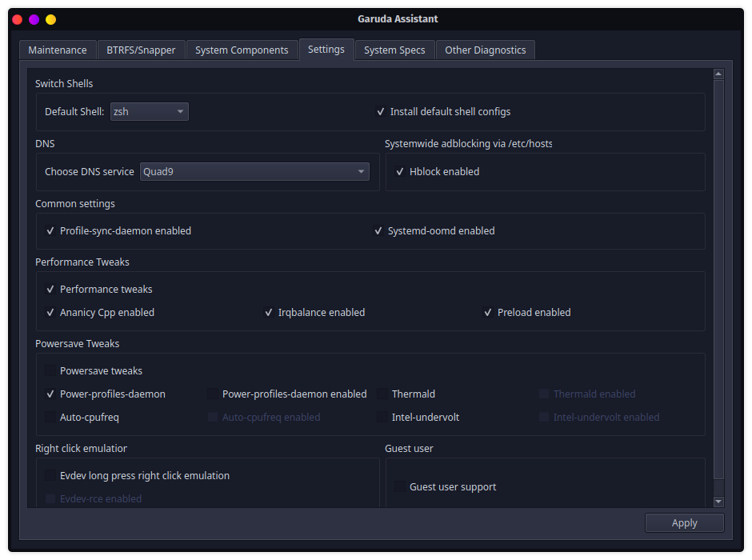Switch to the System Components tab
Image resolution: width=752 pixels, height=560 pixels.
(242, 50)
